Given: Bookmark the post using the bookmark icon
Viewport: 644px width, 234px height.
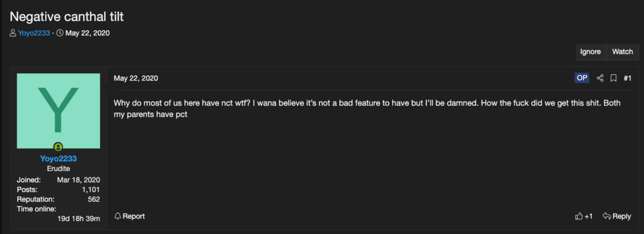Looking at the screenshot, I should coord(613,78).
